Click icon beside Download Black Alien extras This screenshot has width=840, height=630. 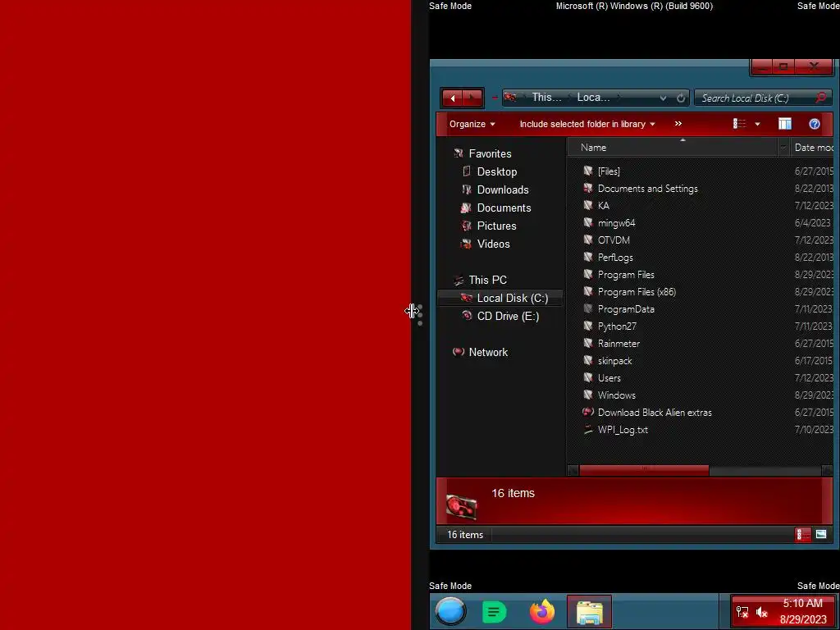tap(588, 412)
